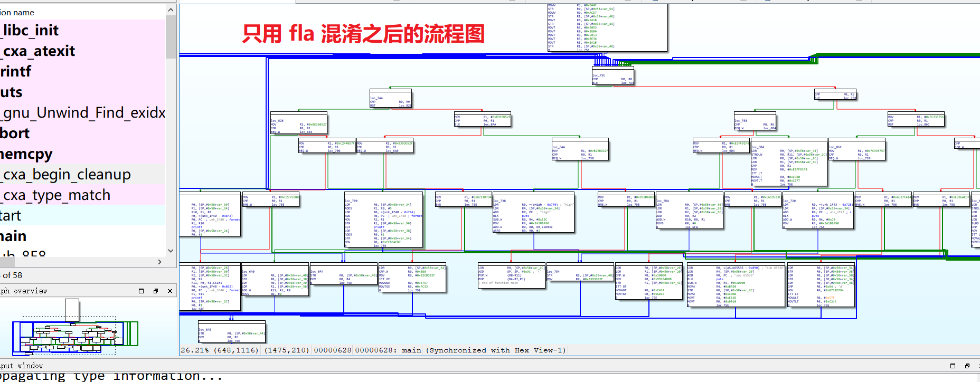The image size is (980, 382).
Task: Click the loc_7E8 graph node
Action: pyautogui.click(x=755, y=121)
